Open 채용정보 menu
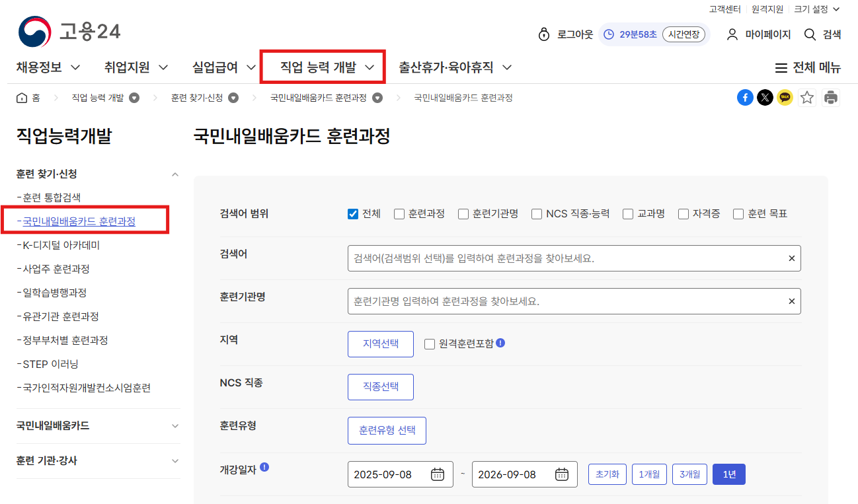This screenshot has width=858, height=504. point(48,67)
